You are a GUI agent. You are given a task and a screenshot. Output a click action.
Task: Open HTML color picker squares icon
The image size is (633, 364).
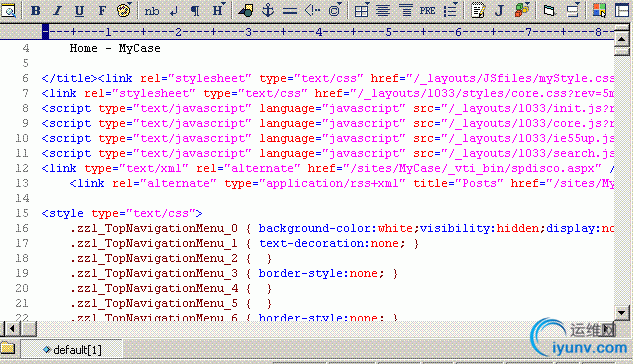point(599,10)
